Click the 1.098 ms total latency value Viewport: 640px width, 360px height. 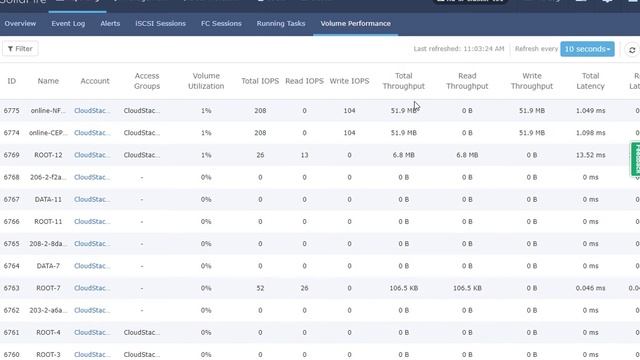(x=590, y=133)
